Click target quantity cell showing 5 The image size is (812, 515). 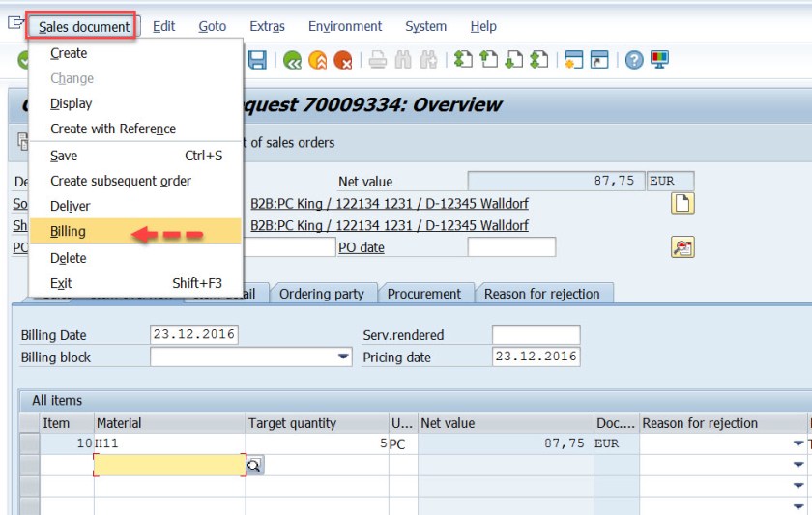pos(317,443)
